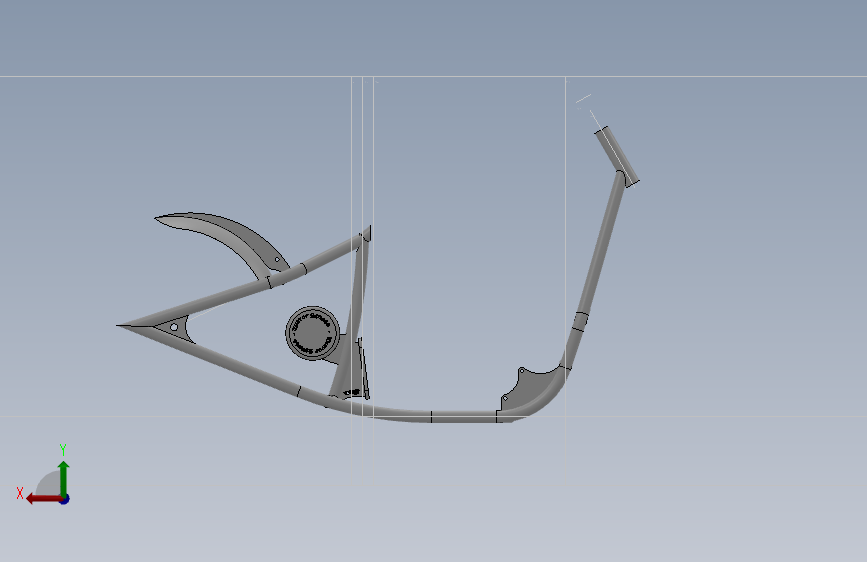Click the blue Z axis dot on the triad
Image resolution: width=867 pixels, height=562 pixels.
click(x=65, y=499)
